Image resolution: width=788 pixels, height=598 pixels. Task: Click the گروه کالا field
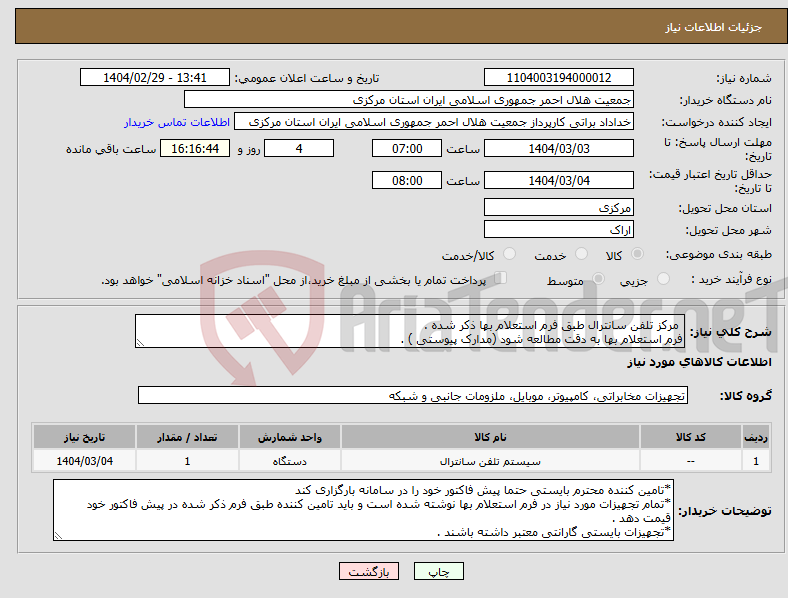point(413,395)
